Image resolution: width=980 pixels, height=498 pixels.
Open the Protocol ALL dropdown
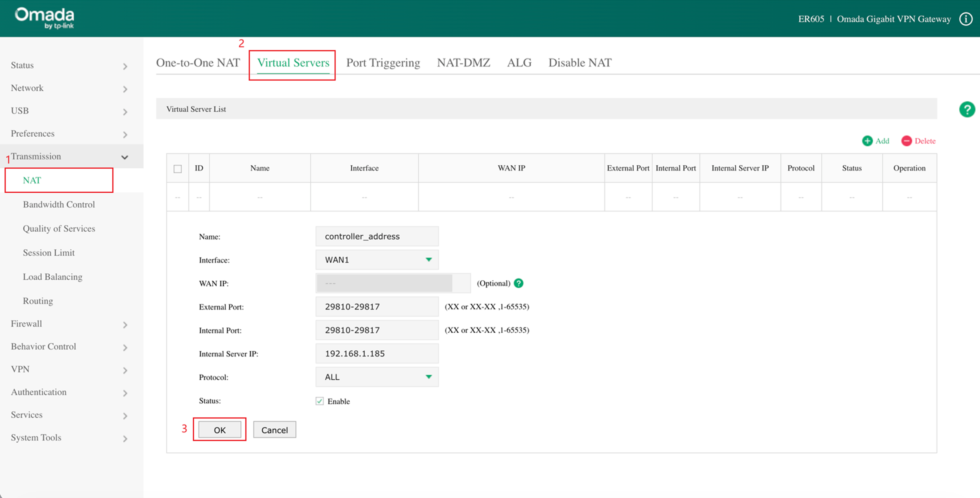[377, 377]
